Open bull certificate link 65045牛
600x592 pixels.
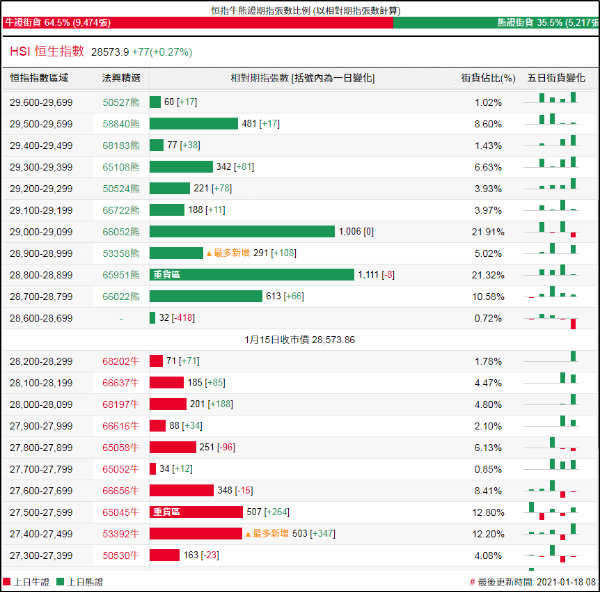[x=121, y=512]
